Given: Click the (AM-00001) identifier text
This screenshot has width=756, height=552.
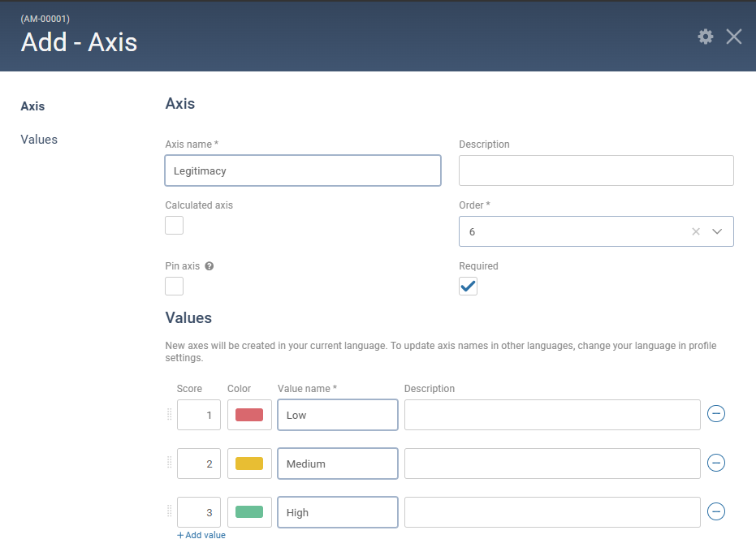Looking at the screenshot, I should [45, 19].
